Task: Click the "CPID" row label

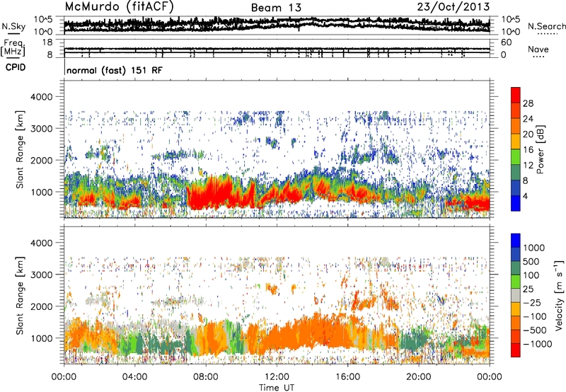Action: (15, 67)
